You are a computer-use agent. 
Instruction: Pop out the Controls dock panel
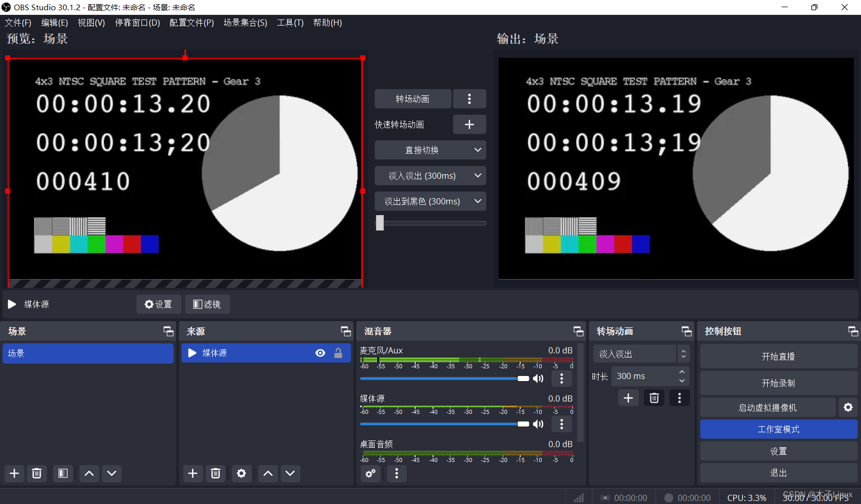tap(853, 331)
